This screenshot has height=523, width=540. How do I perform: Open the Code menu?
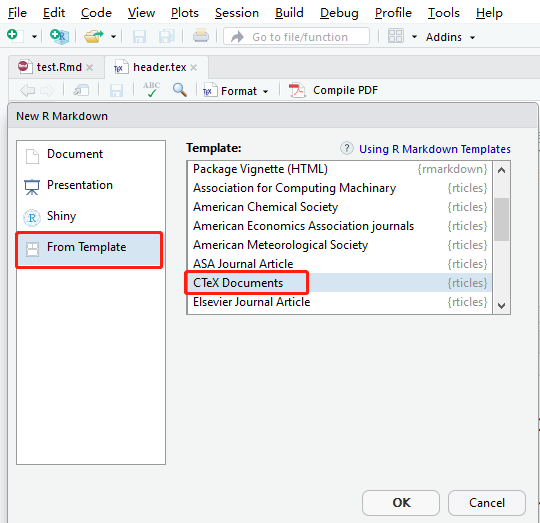coord(96,13)
